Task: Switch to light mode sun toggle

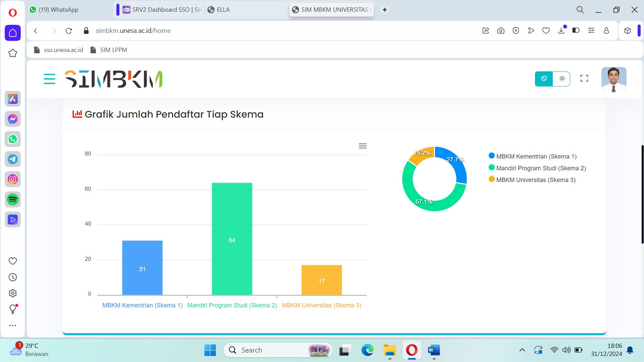Action: (562, 79)
